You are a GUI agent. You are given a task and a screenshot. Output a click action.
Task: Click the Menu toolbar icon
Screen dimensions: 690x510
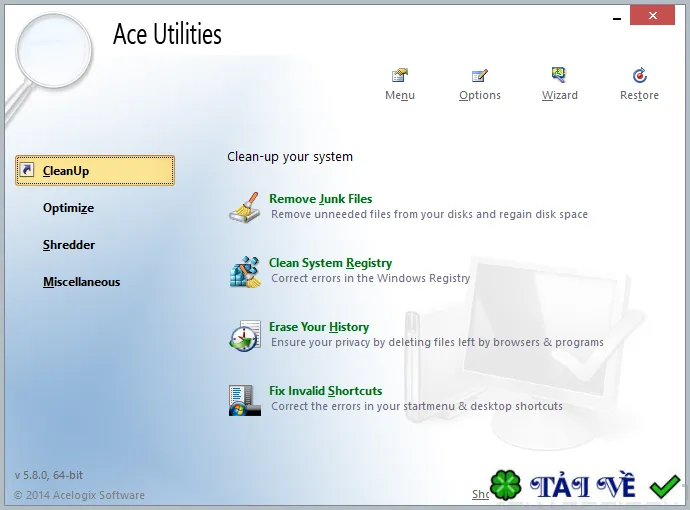(400, 75)
